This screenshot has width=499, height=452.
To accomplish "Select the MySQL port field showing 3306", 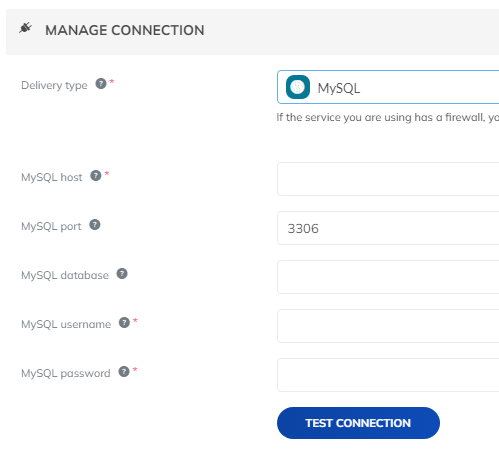I will pyautogui.click(x=388, y=228).
